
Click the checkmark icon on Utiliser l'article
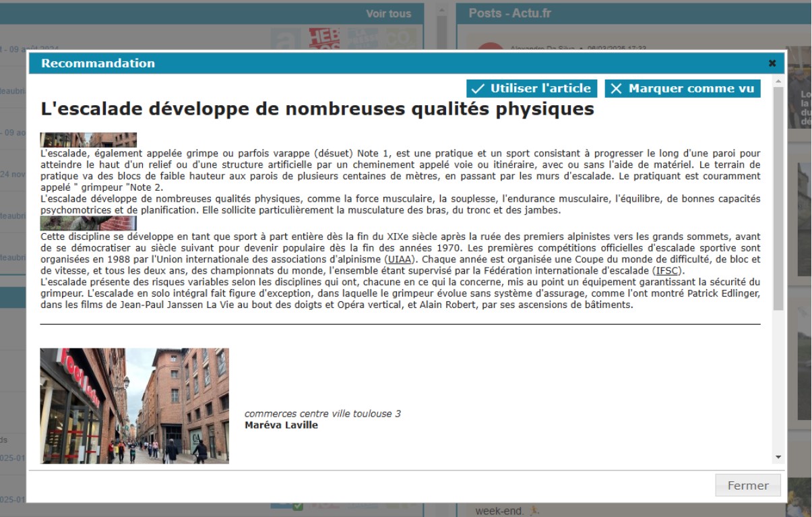coord(478,88)
